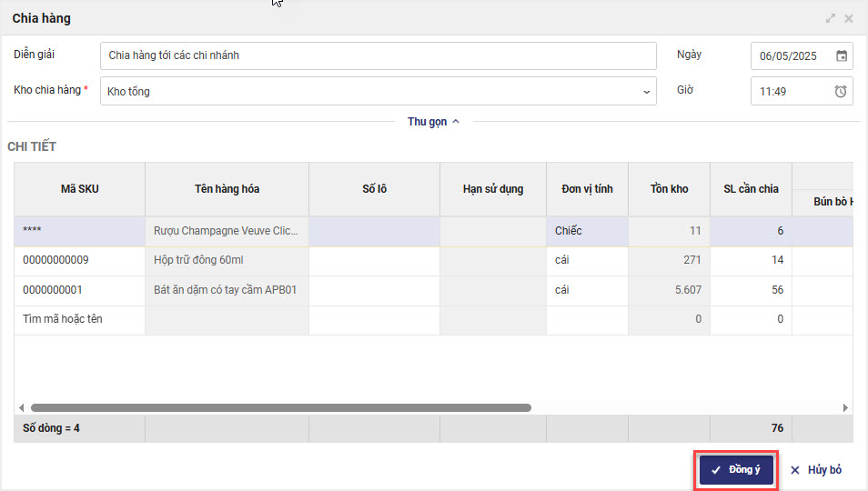Screen dimensions: 868x491
Task: Click the Mã SKU column header
Action: pyautogui.click(x=79, y=189)
